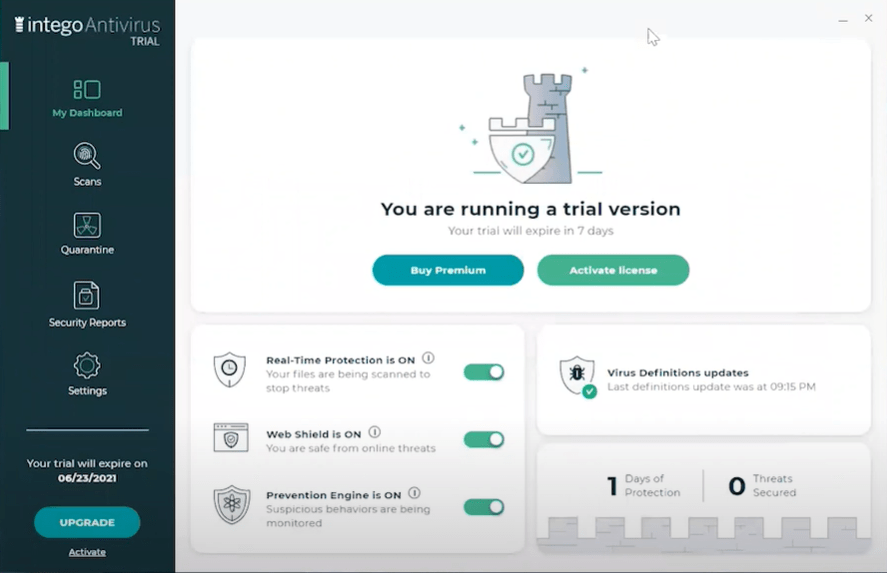This screenshot has width=887, height=573.
Task: Open My Dashboard icon in sidebar
Action: click(87, 89)
